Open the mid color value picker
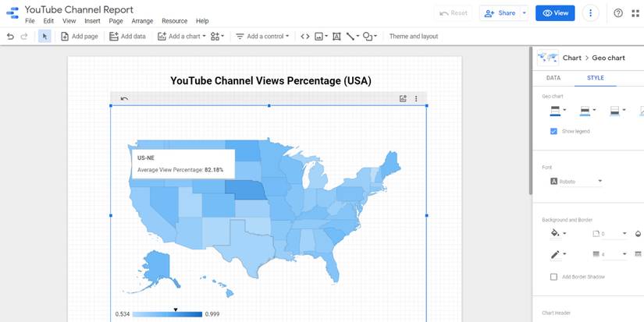 click(x=588, y=111)
